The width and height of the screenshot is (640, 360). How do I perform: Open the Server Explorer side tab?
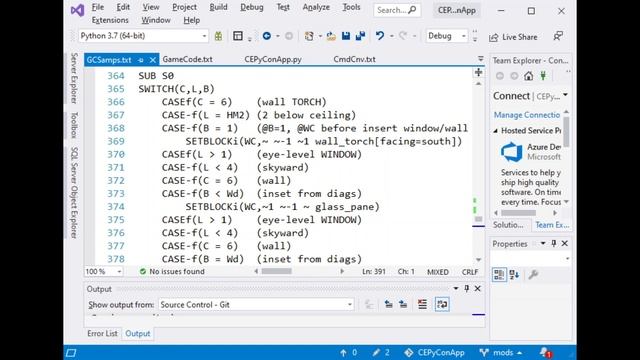74,78
